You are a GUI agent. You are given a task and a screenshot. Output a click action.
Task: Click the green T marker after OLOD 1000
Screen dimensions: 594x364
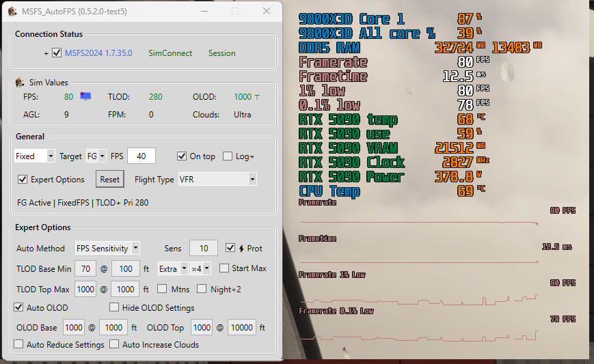257,97
